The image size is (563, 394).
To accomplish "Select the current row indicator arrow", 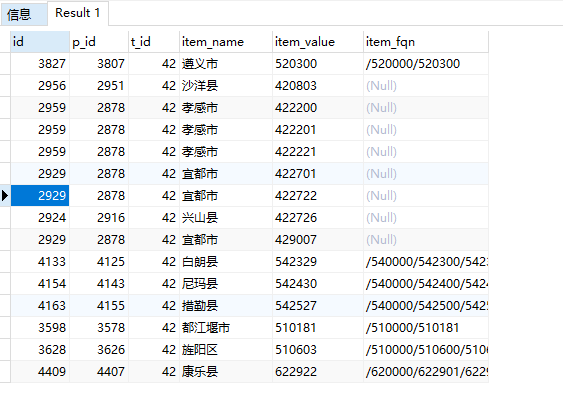I will pos(5,196).
